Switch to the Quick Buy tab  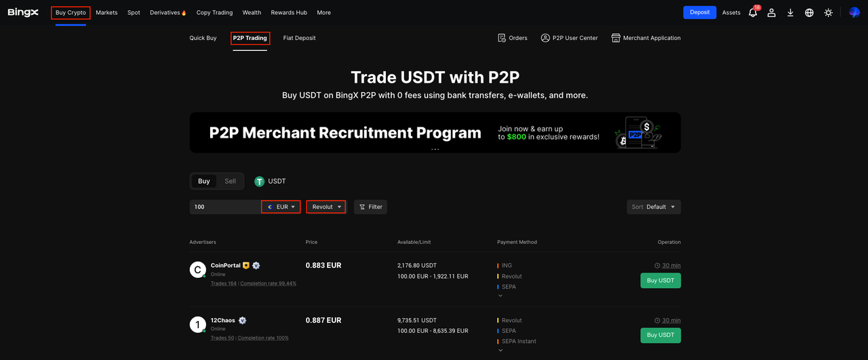coord(203,38)
